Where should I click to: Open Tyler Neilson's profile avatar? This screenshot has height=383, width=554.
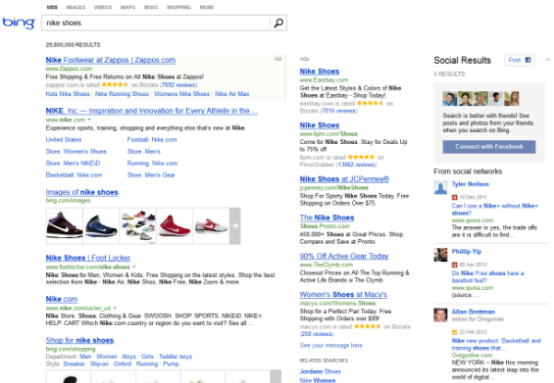(x=440, y=188)
